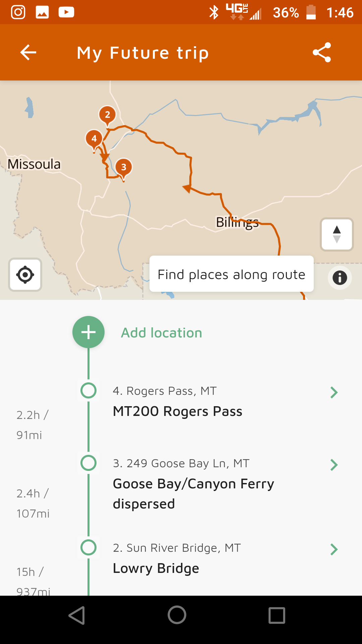Select map pin number 2
The image size is (362, 644).
(107, 115)
